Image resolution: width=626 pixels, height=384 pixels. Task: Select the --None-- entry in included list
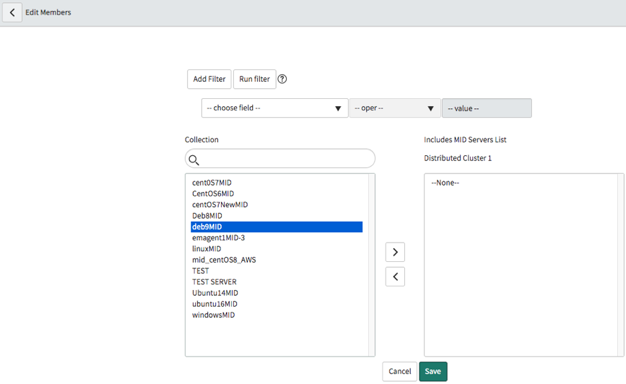(x=445, y=183)
